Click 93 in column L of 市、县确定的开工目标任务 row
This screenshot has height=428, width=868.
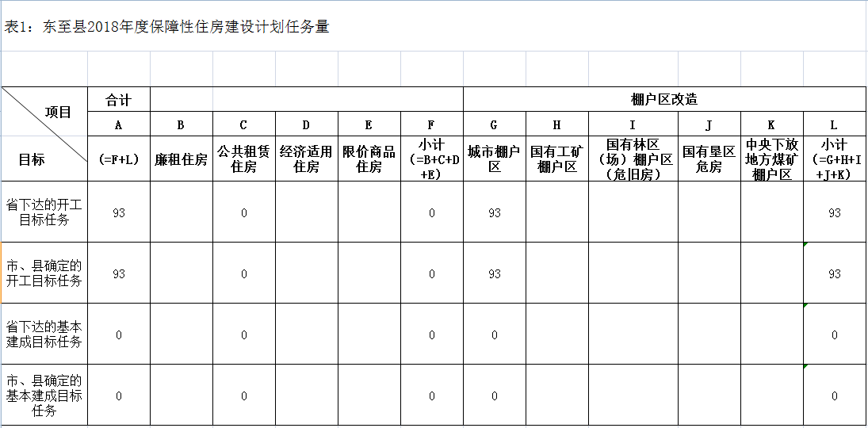835,274
